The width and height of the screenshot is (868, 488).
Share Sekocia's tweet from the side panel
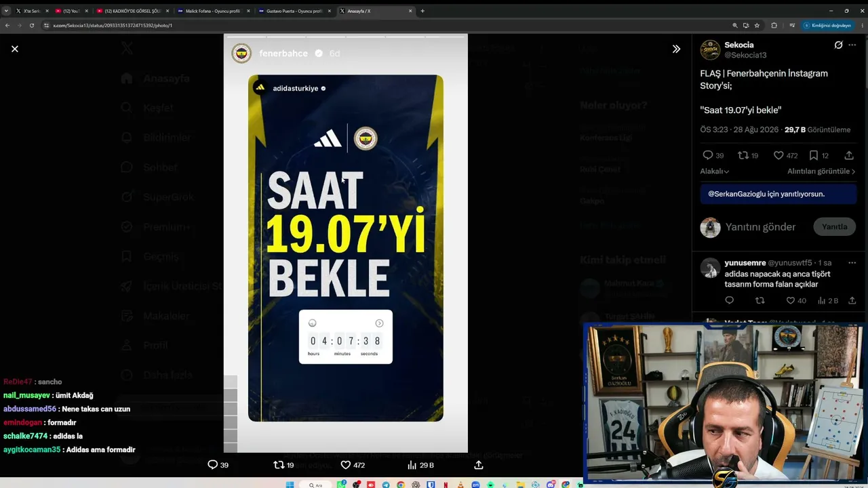(848, 155)
